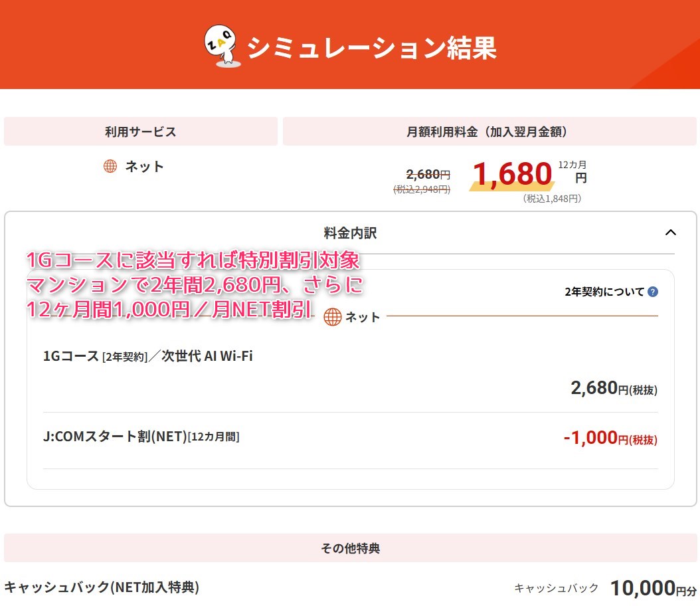The height and width of the screenshot is (606, 700).
Task: Click the キャッシュバック(NET加入特典) label
Action: pos(102,587)
